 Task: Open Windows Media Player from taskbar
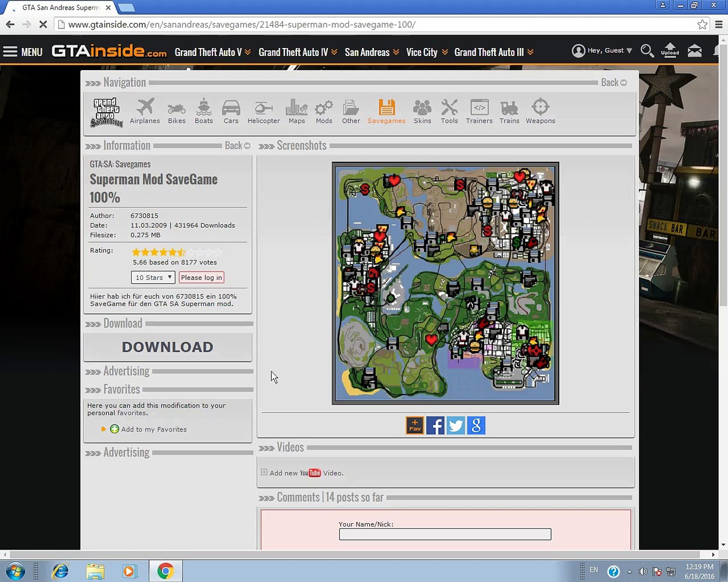(x=129, y=571)
